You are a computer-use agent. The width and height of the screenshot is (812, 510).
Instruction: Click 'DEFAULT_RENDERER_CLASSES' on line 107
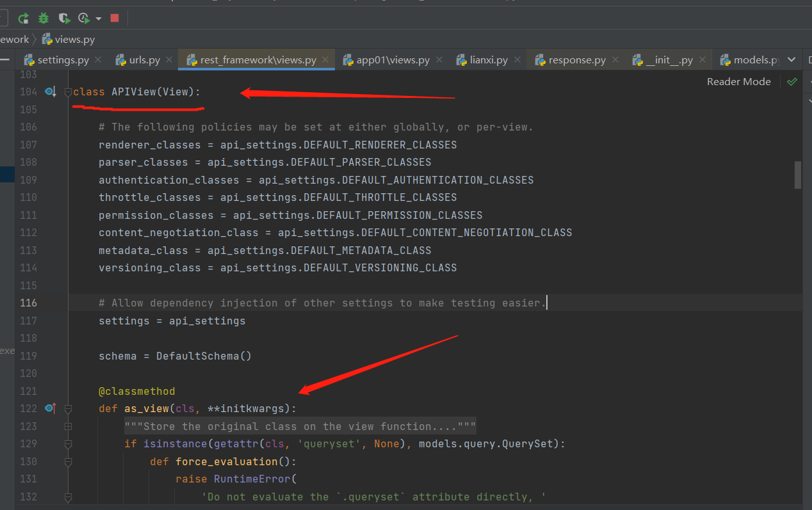click(380, 145)
